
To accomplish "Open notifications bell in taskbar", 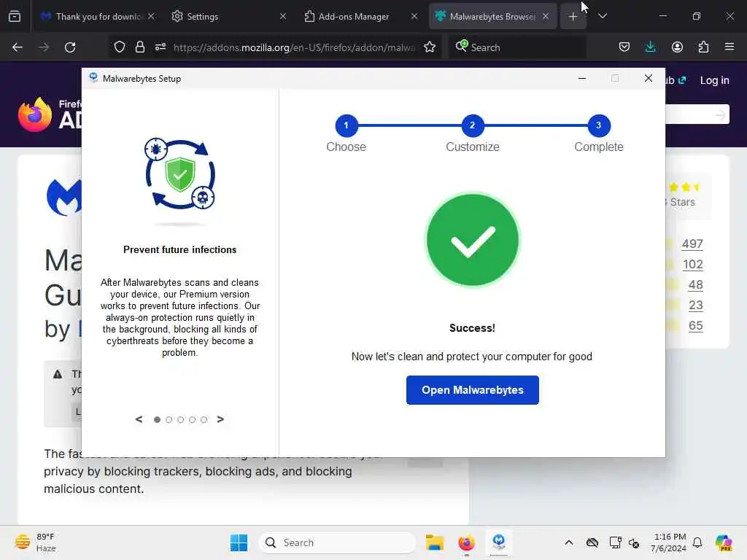I will [697, 542].
